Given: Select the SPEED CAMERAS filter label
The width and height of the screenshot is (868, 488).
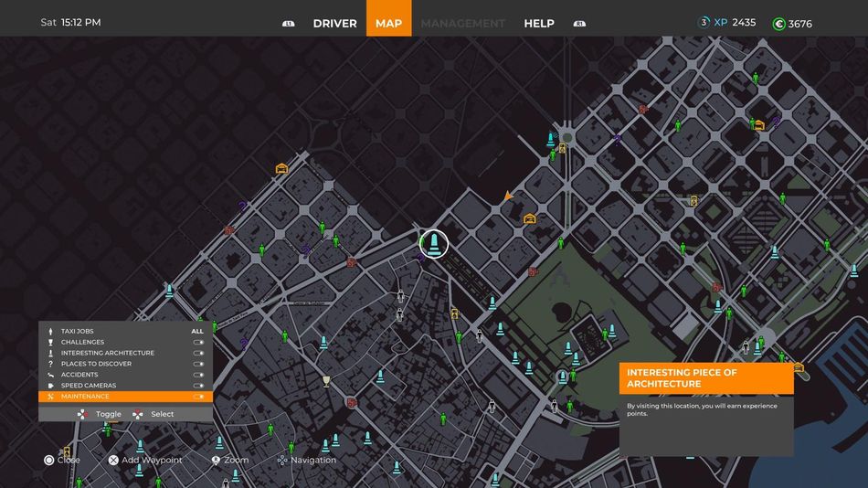Looking at the screenshot, I should 89,386.
